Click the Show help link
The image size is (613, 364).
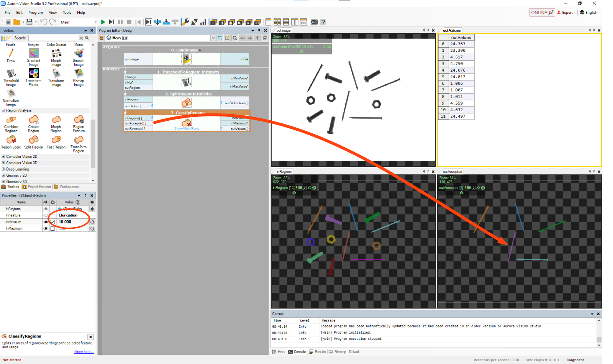84,352
